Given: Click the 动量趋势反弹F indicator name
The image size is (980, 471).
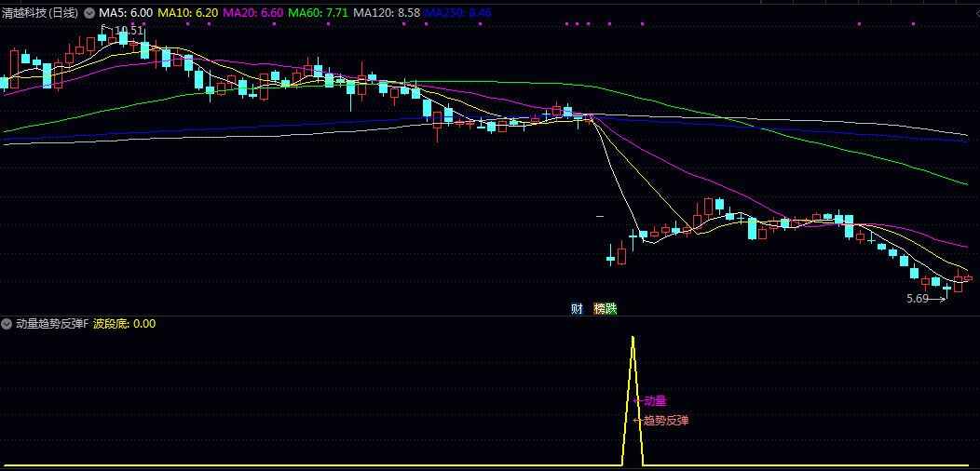Looking at the screenshot, I should click(51, 324).
